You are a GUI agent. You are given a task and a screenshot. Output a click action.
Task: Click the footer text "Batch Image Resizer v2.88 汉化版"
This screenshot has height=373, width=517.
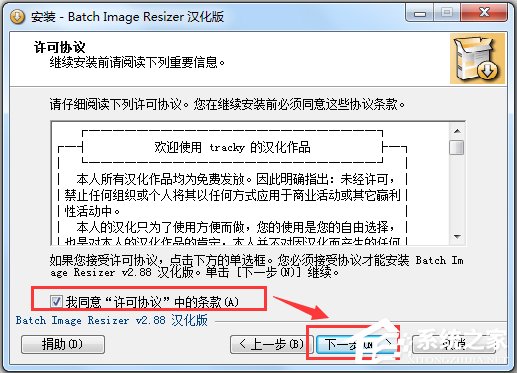pos(112,320)
